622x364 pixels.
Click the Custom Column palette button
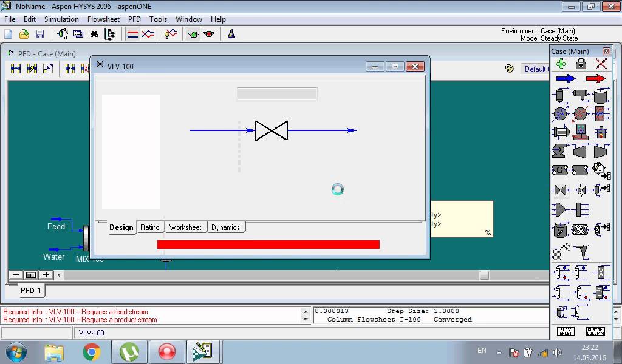click(595, 331)
